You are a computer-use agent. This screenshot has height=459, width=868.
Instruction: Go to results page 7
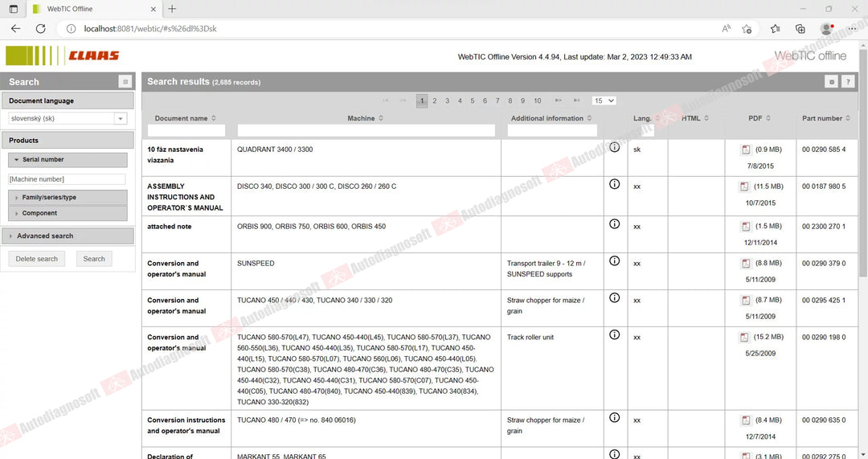(497, 100)
